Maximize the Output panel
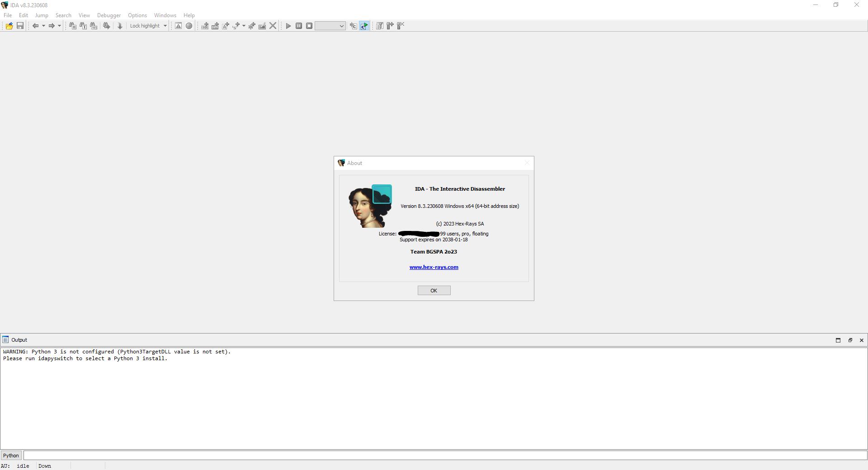This screenshot has width=868, height=470. coord(838,340)
